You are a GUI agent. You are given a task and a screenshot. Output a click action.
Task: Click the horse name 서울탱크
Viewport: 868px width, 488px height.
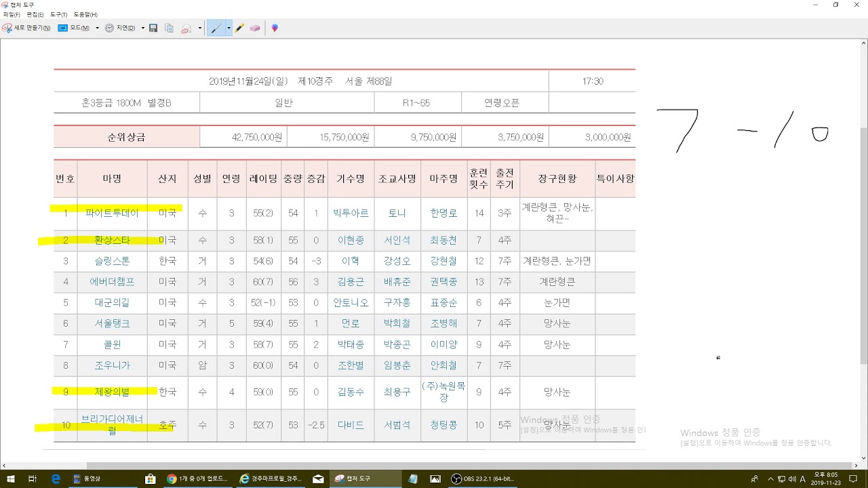(x=112, y=324)
